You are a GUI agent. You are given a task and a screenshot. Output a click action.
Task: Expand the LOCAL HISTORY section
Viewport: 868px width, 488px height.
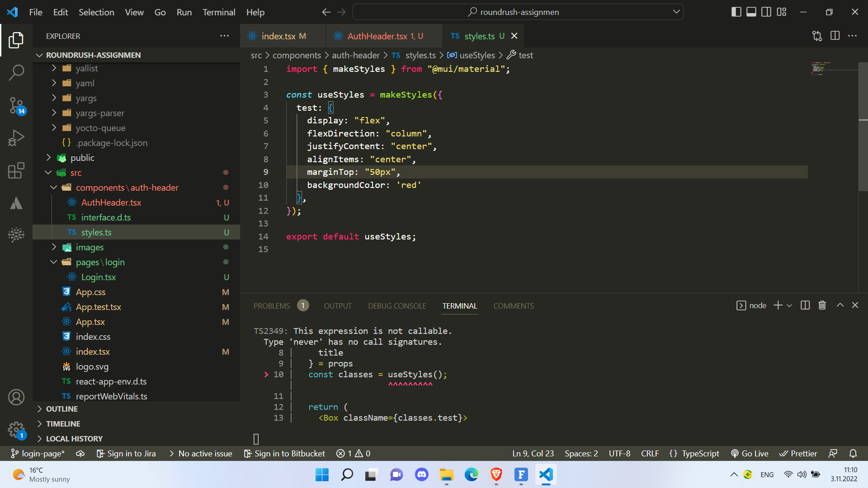click(x=137, y=439)
